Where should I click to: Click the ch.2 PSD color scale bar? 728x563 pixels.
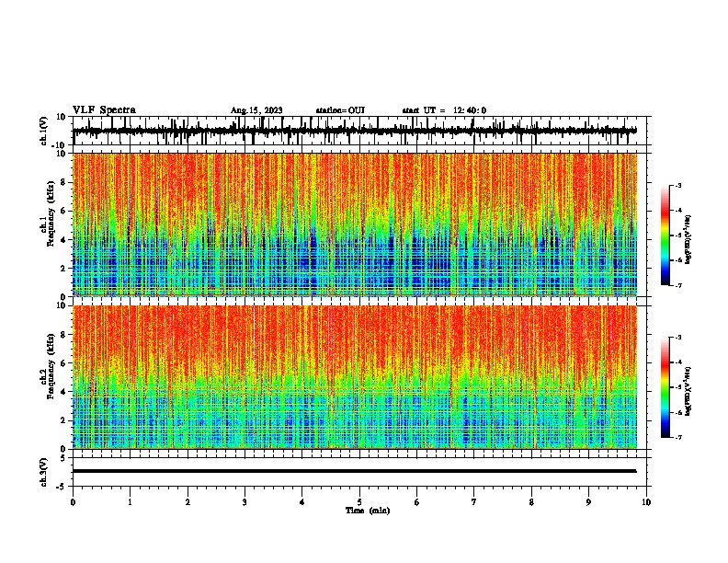click(665, 387)
